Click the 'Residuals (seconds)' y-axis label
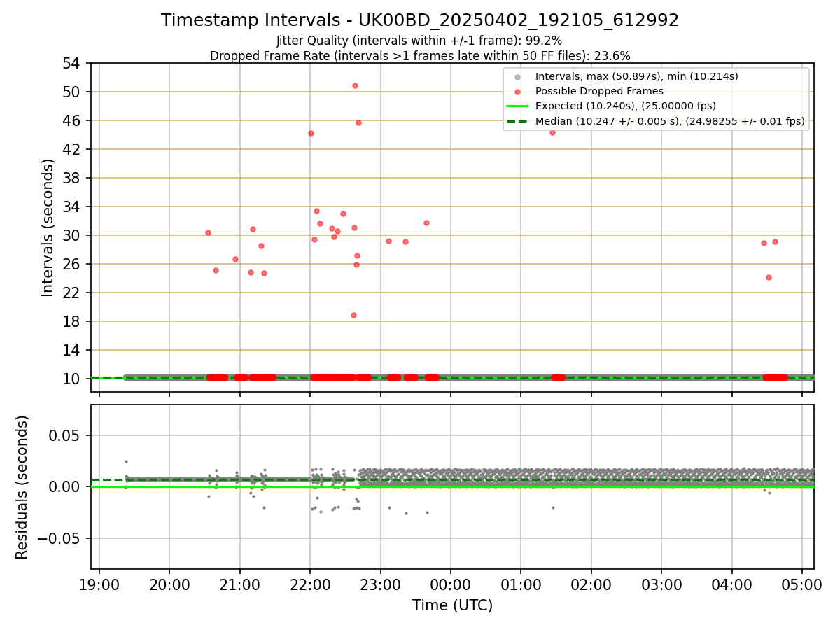840x630 pixels. point(22,487)
